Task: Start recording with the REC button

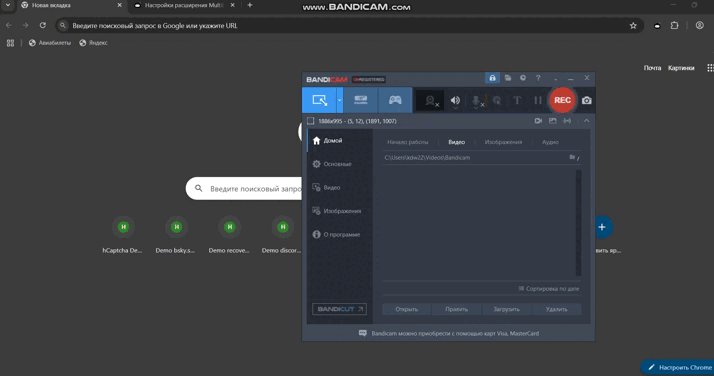Action: click(562, 100)
